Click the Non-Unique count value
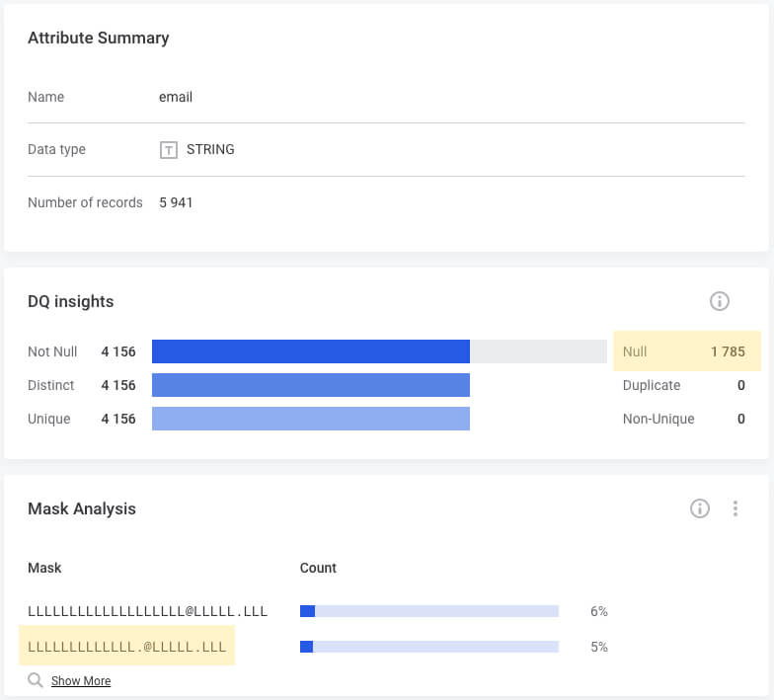This screenshot has width=774, height=700. point(740,419)
